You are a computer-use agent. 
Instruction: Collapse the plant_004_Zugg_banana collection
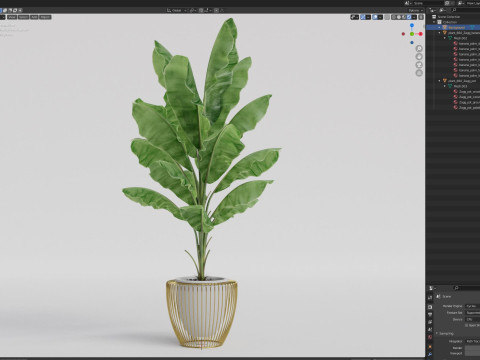click(x=439, y=33)
